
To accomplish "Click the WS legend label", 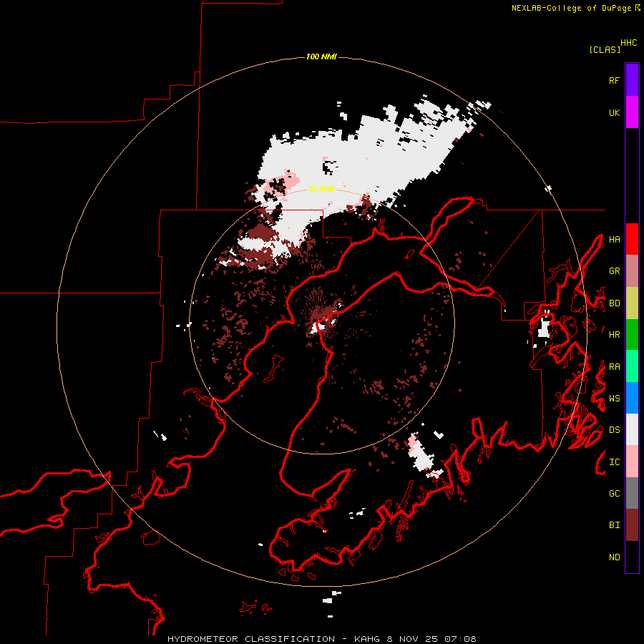I will tap(614, 398).
